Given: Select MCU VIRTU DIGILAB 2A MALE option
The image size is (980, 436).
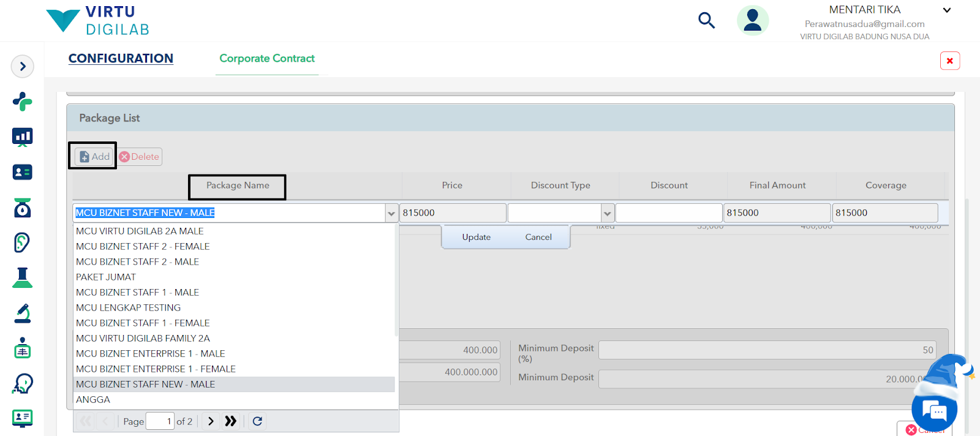Looking at the screenshot, I should (234, 231).
